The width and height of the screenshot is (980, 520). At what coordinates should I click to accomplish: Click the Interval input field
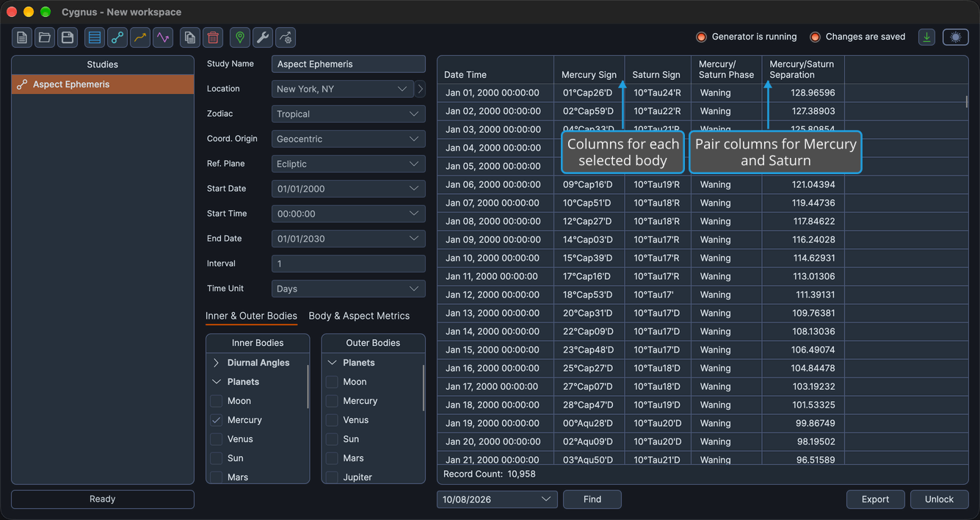click(x=349, y=264)
